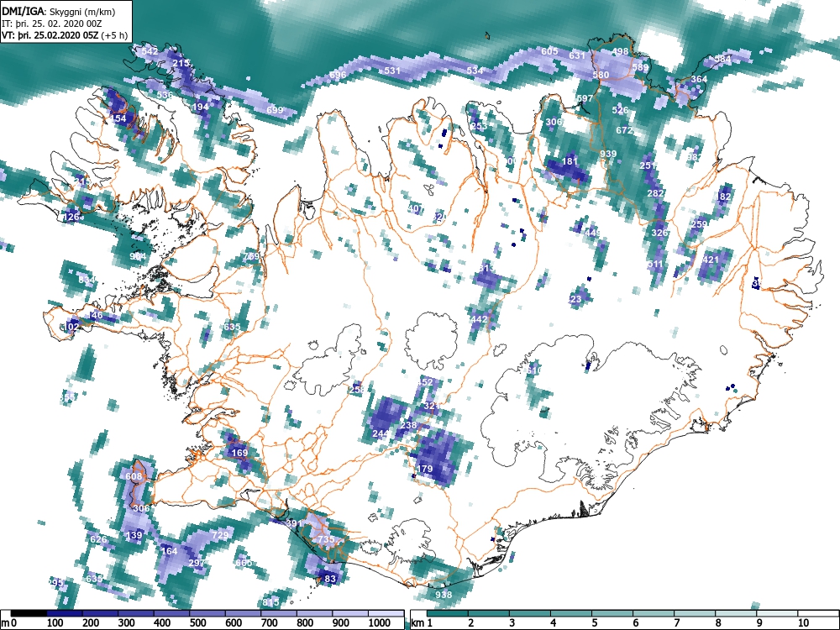840x630 pixels.
Task: Select the map value '421'
Action: coord(711,260)
